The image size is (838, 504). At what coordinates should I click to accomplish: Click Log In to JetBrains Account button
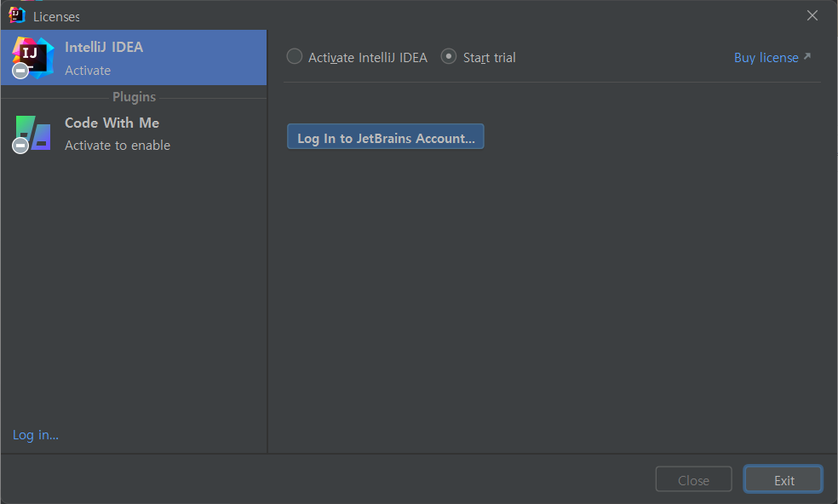[385, 137]
